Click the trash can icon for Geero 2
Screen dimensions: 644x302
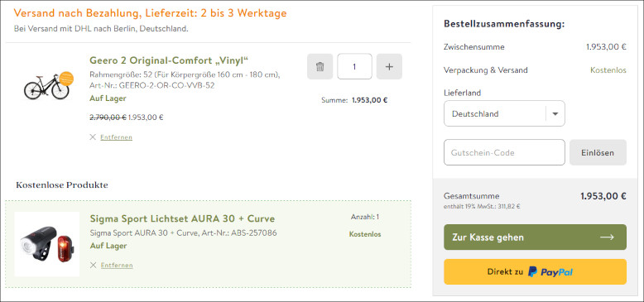pos(320,66)
